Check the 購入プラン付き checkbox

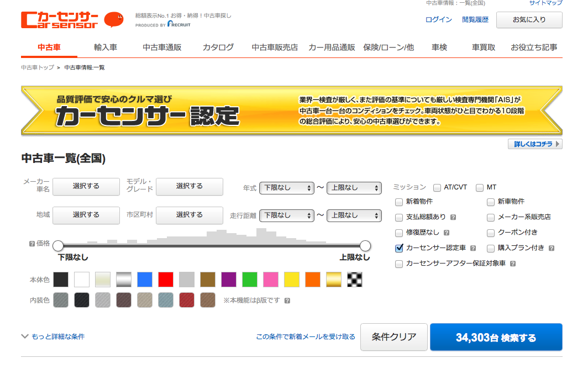pyautogui.click(x=491, y=249)
